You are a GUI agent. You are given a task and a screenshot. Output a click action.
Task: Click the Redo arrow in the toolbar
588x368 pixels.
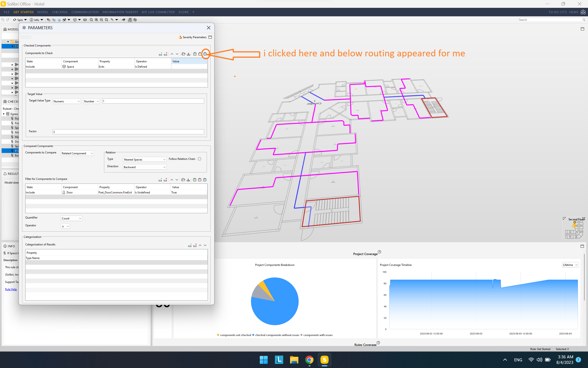(x=8, y=20)
